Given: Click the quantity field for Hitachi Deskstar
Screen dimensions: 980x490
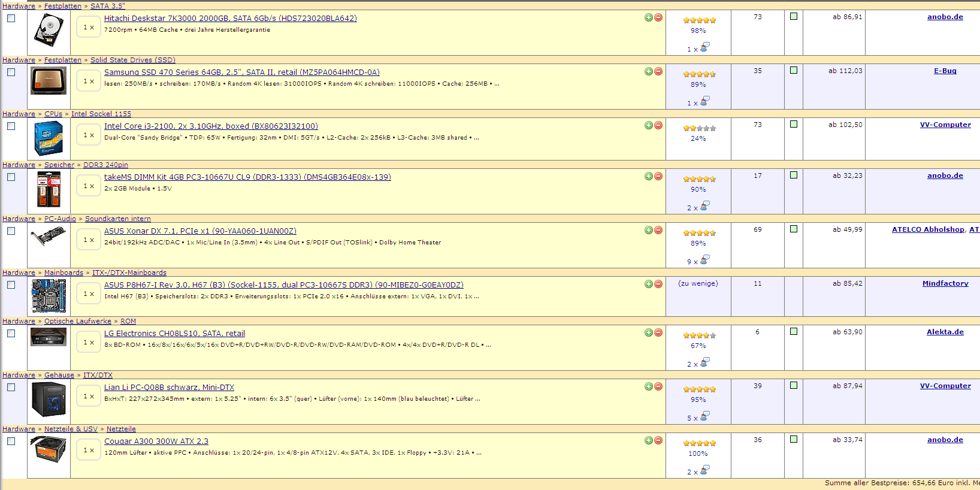Looking at the screenshot, I should point(89,28).
